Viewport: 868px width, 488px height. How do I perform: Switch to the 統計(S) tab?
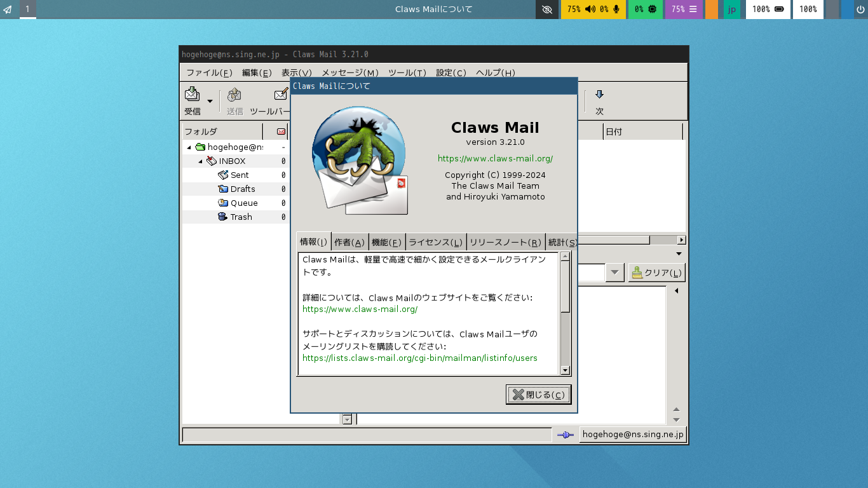pyautogui.click(x=562, y=242)
